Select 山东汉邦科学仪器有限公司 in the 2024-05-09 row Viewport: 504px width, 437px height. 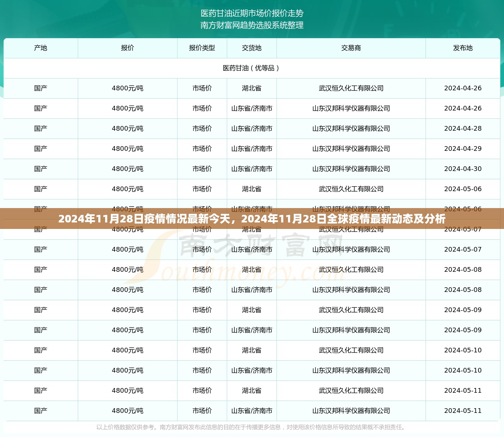[351, 330]
